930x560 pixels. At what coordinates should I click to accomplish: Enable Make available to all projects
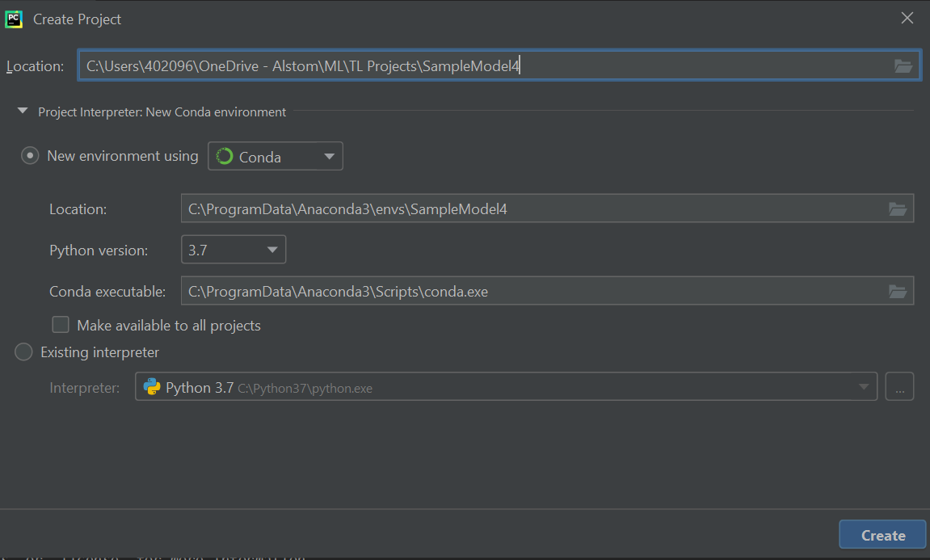click(61, 325)
